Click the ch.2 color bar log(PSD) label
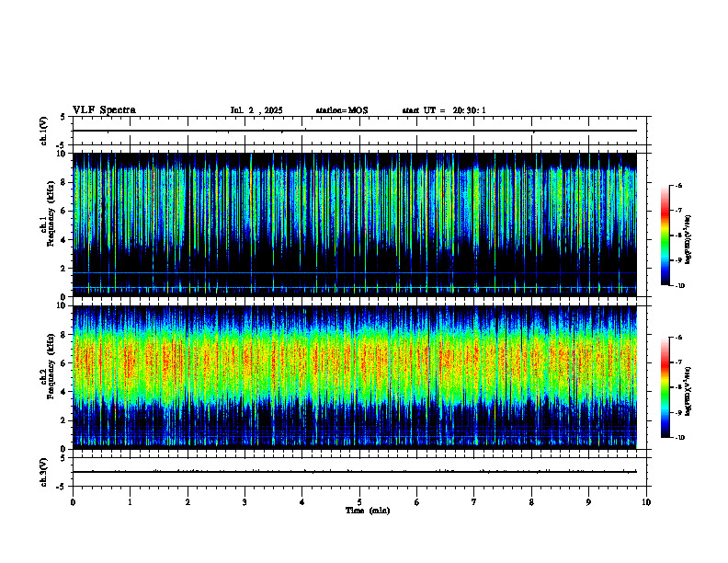Image resolution: width=728 pixels, height=563 pixels. point(688,391)
